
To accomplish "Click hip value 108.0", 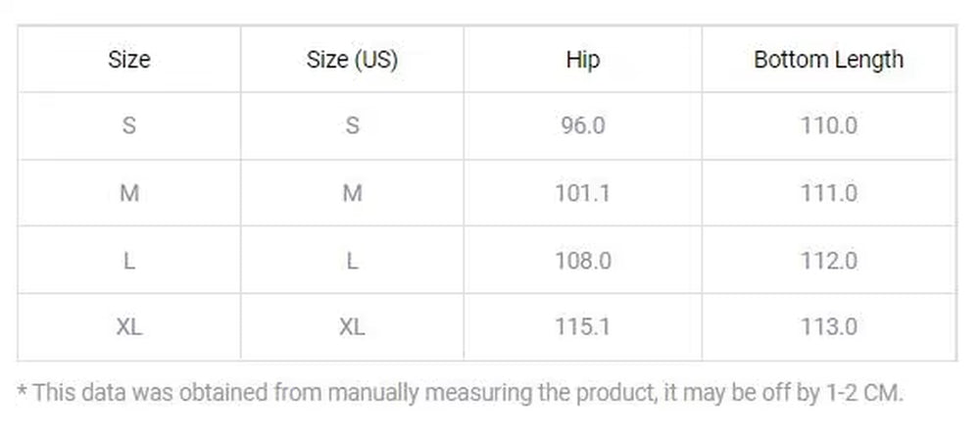I will [582, 260].
